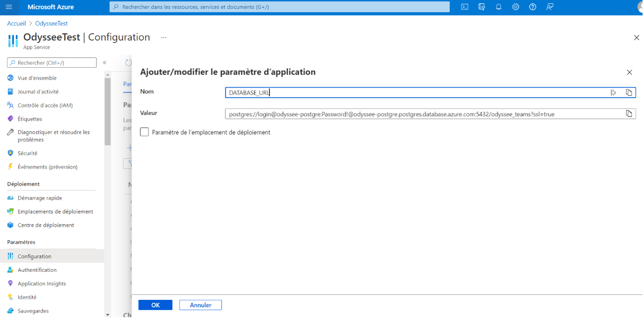Click the Azure top search box
The width and height of the screenshot is (644, 319).
(x=279, y=7)
